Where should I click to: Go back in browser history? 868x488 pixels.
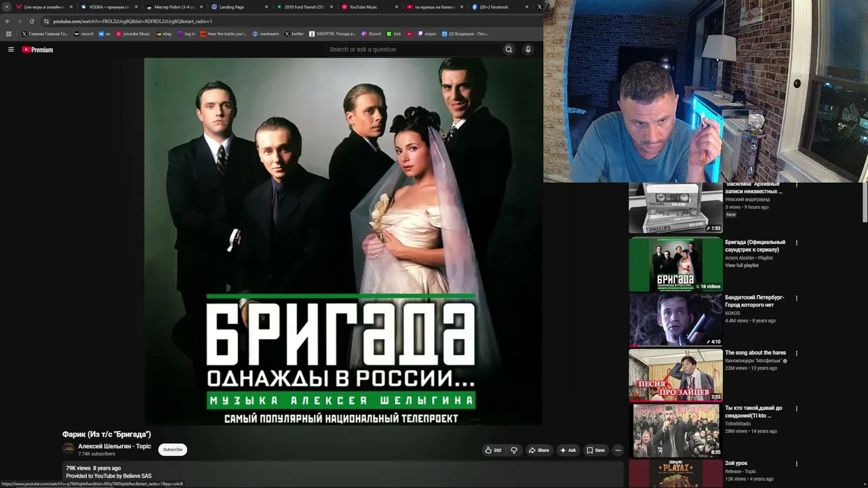(7, 21)
